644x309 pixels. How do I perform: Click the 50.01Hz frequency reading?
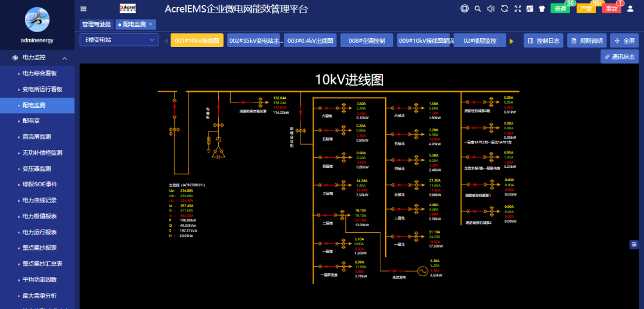pos(186,236)
